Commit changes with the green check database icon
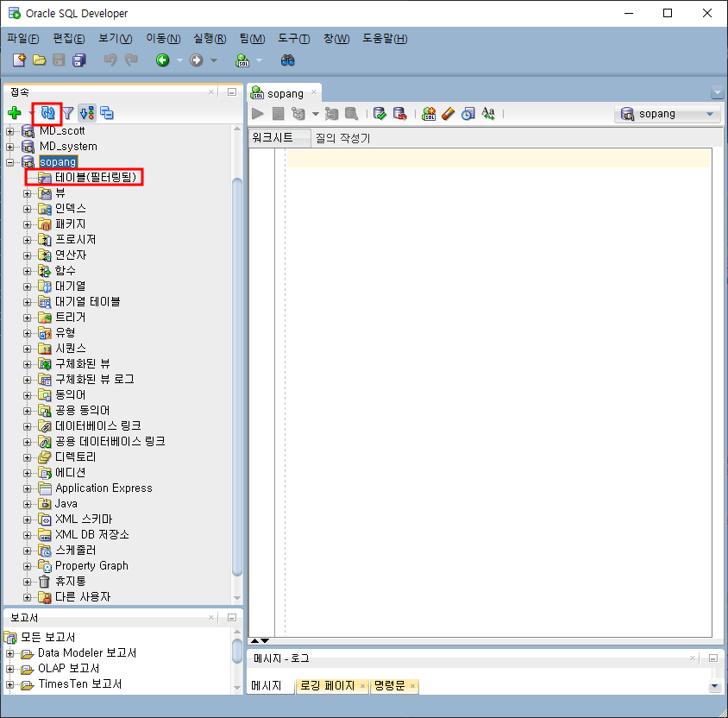 pos(380,114)
